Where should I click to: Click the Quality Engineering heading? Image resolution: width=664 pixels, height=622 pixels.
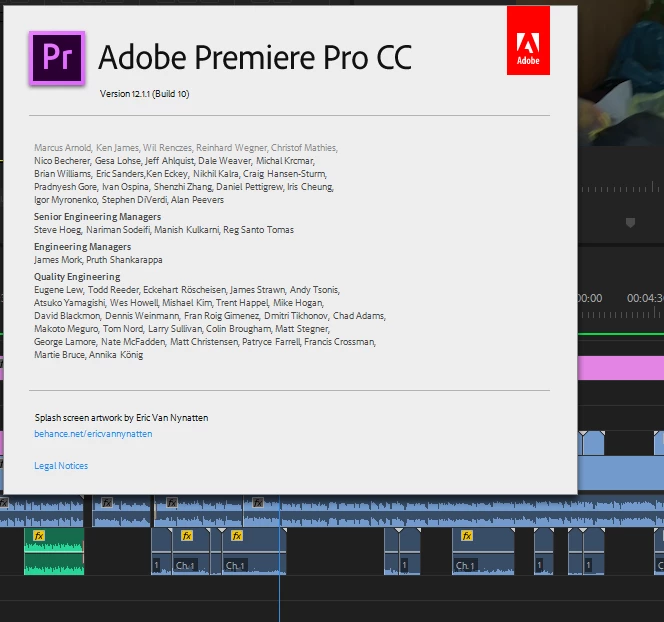pyautogui.click(x=77, y=277)
